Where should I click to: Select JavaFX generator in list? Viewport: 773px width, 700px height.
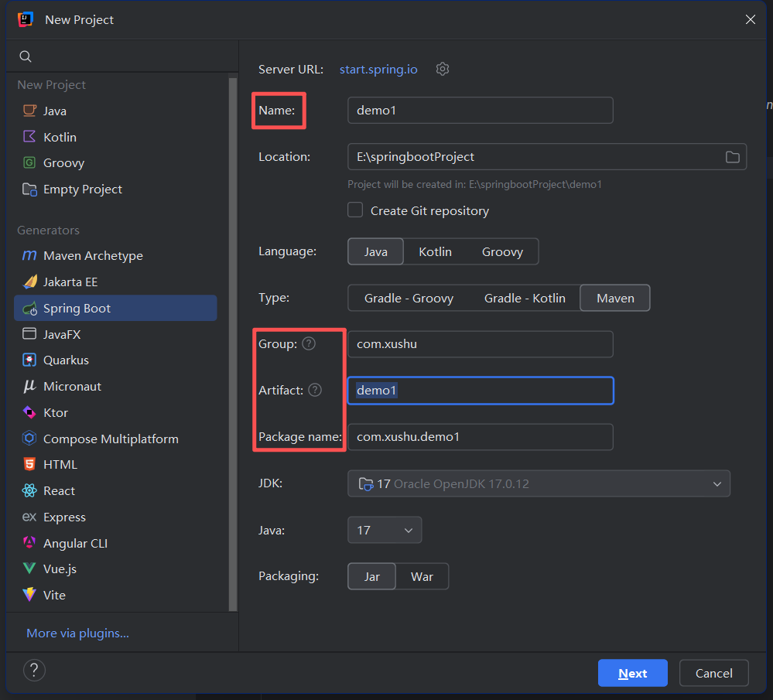[115, 334]
